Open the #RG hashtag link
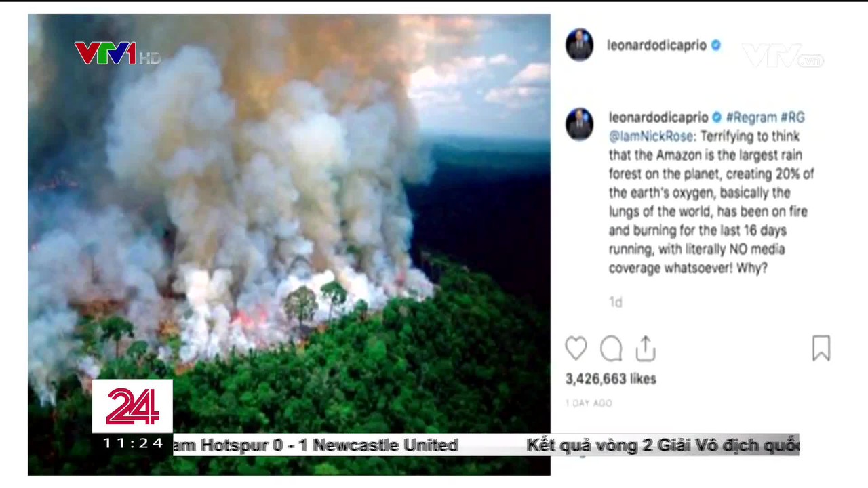868x488 pixels. [x=793, y=117]
